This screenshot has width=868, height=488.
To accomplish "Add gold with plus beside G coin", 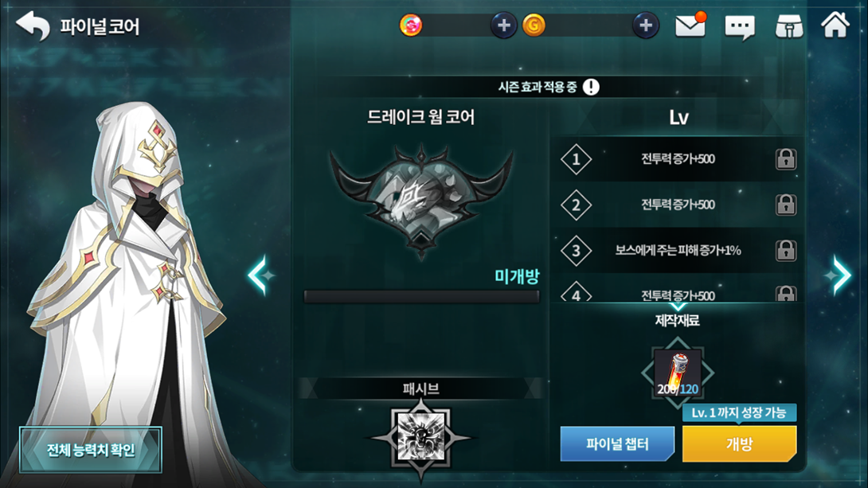I will [646, 25].
